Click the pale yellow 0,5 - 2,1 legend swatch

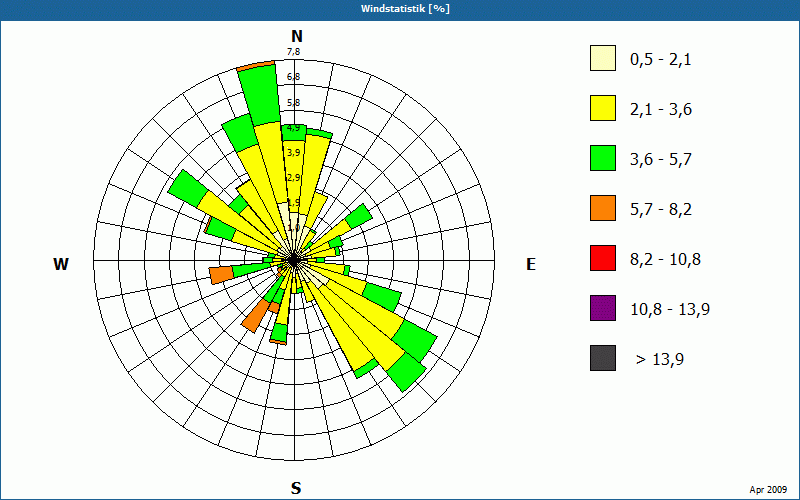[603, 58]
